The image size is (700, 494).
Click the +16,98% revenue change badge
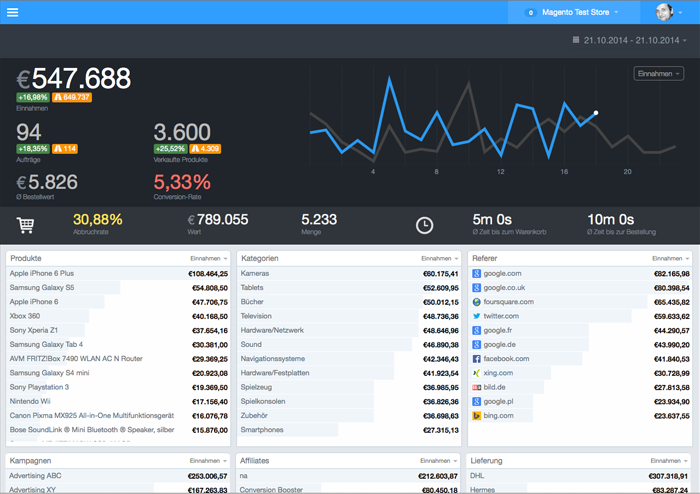click(33, 97)
